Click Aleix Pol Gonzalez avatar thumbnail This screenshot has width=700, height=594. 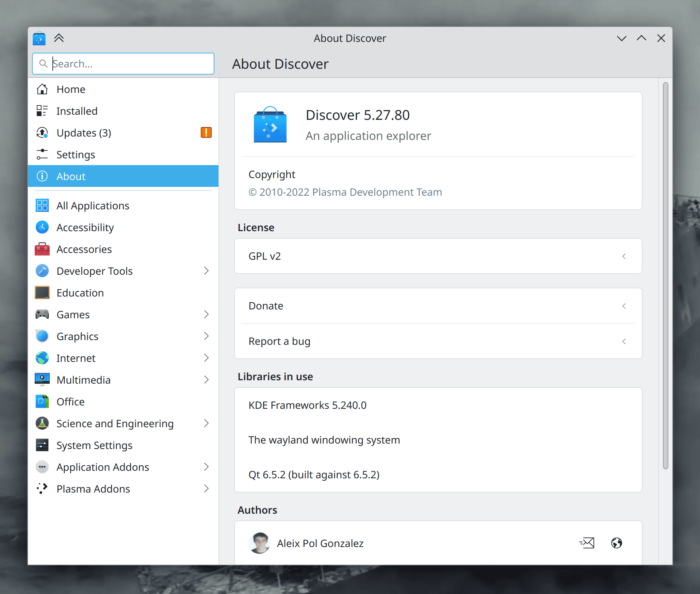coord(259,543)
